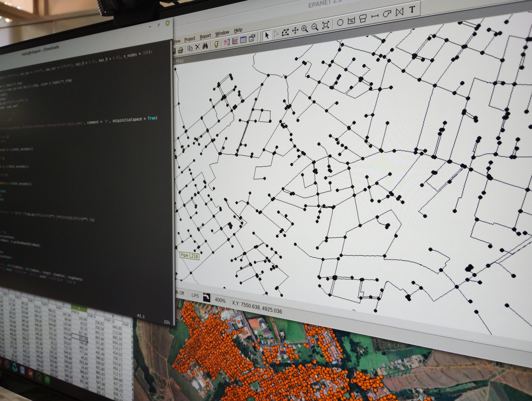Viewport: 532px width, 401px height.
Task: Open the Query icon with red question mark
Action: click(x=227, y=42)
